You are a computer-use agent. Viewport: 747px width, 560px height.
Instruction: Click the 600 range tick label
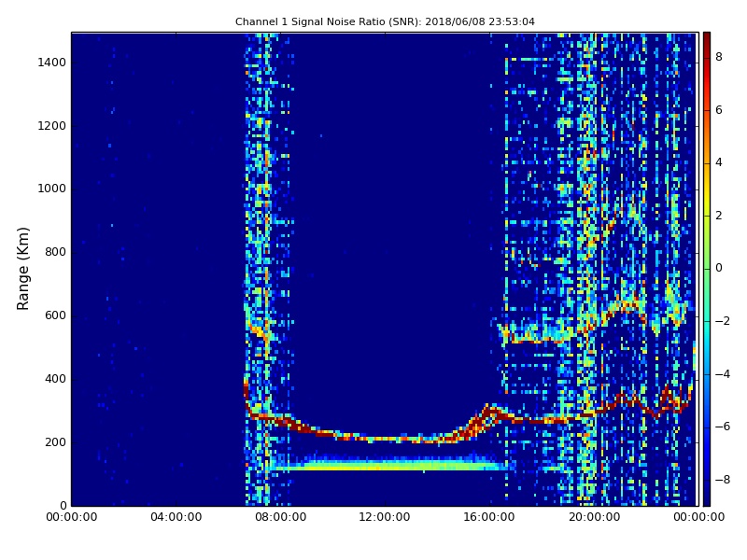(55, 315)
